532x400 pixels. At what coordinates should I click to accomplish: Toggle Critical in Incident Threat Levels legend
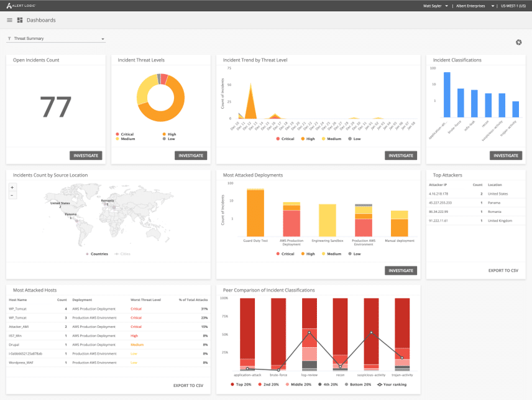point(125,134)
